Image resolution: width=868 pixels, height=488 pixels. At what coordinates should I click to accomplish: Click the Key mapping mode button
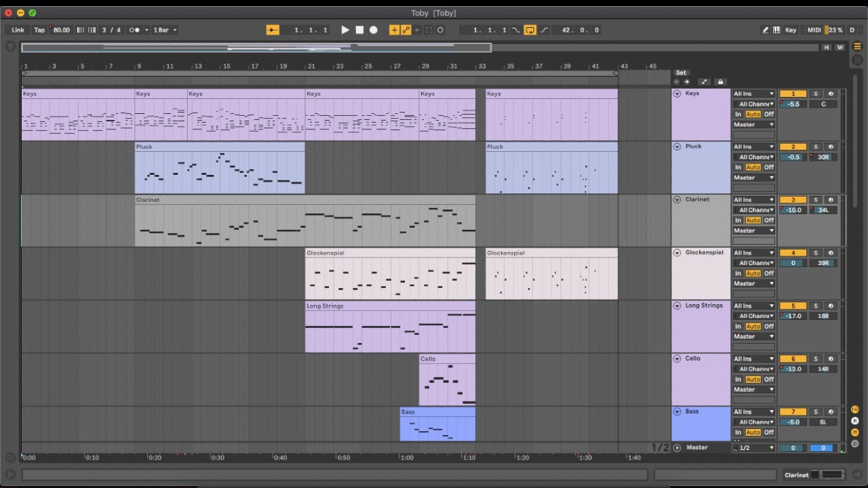[x=791, y=30]
